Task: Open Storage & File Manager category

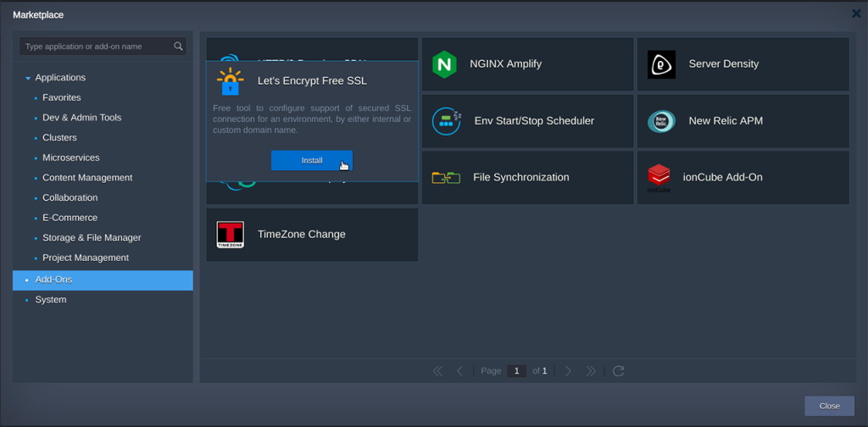Action: [92, 237]
